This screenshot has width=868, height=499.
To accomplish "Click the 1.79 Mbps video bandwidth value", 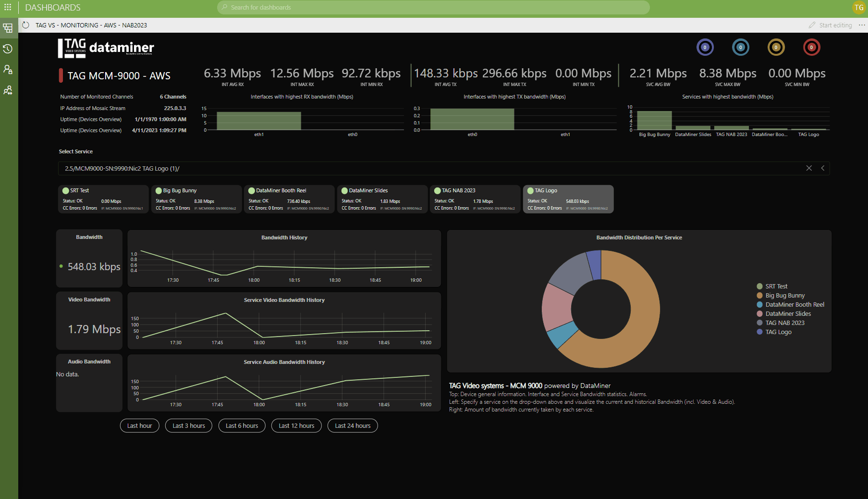I will [x=94, y=329].
